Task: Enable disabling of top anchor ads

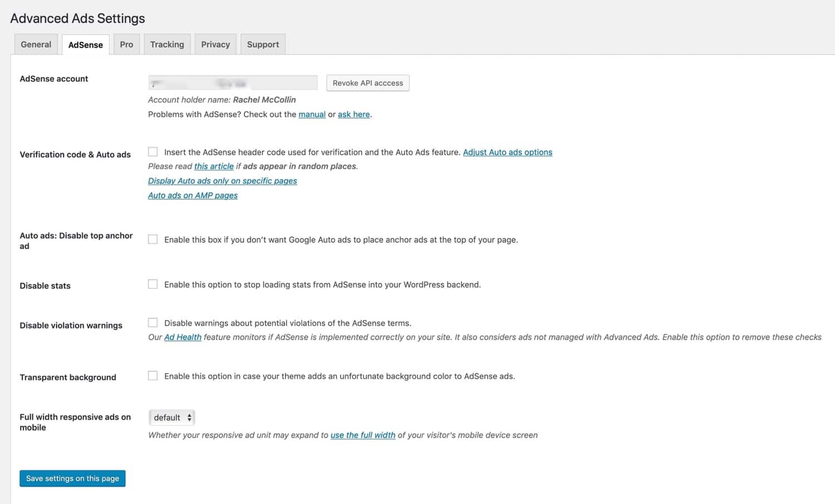Action: tap(153, 239)
